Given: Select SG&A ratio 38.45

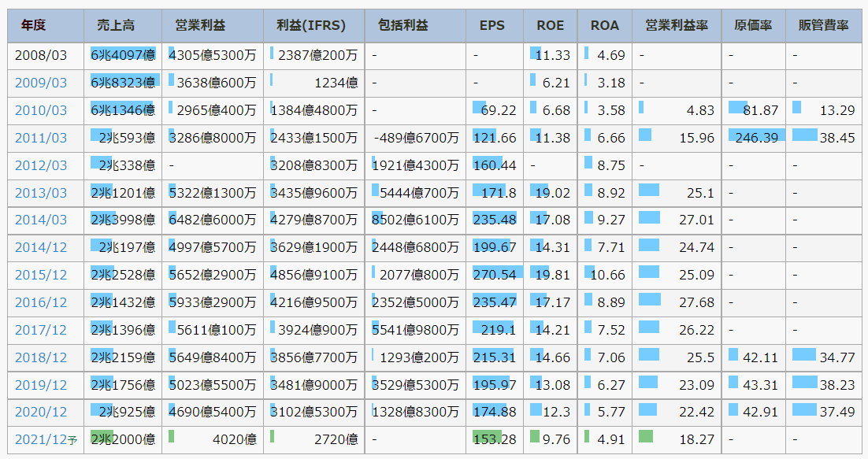Looking at the screenshot, I should tap(837, 139).
